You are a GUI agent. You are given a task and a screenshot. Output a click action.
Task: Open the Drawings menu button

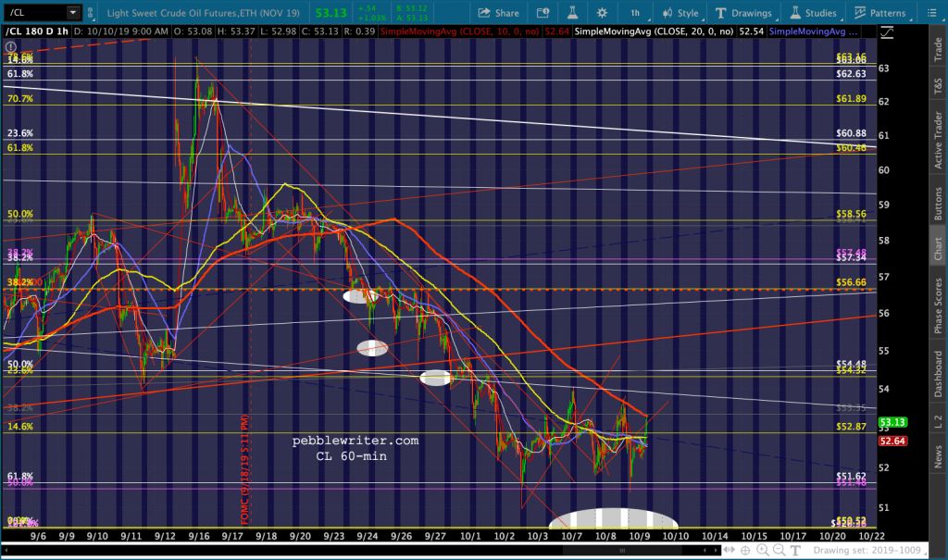pos(744,13)
